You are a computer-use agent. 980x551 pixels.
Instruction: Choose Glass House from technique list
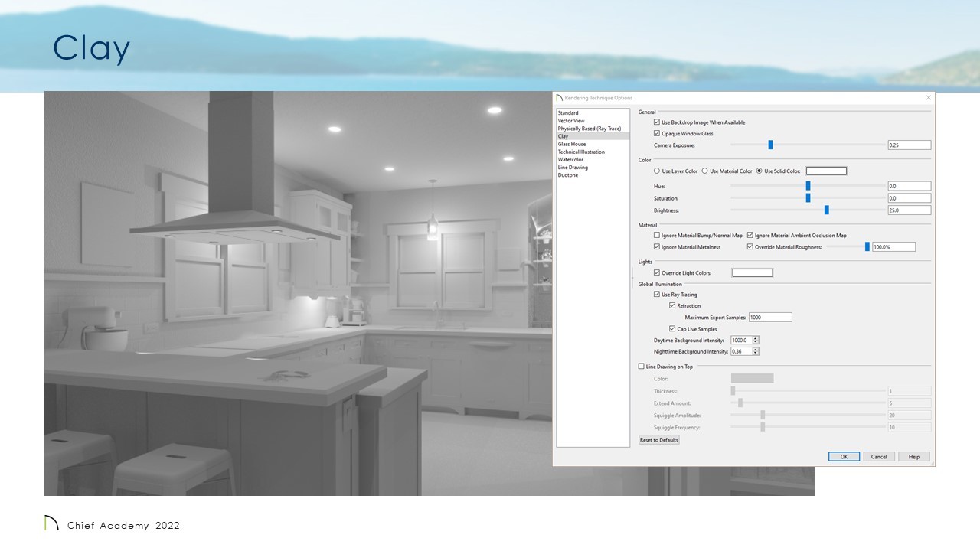571,144
